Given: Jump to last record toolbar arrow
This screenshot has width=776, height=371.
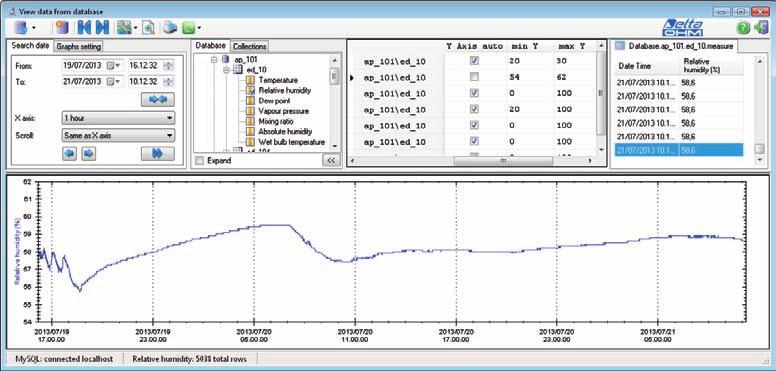Looking at the screenshot, I should point(102,28).
